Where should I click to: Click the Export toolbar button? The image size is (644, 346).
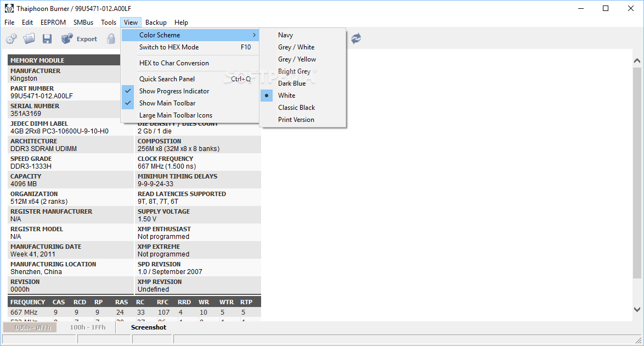[80, 38]
